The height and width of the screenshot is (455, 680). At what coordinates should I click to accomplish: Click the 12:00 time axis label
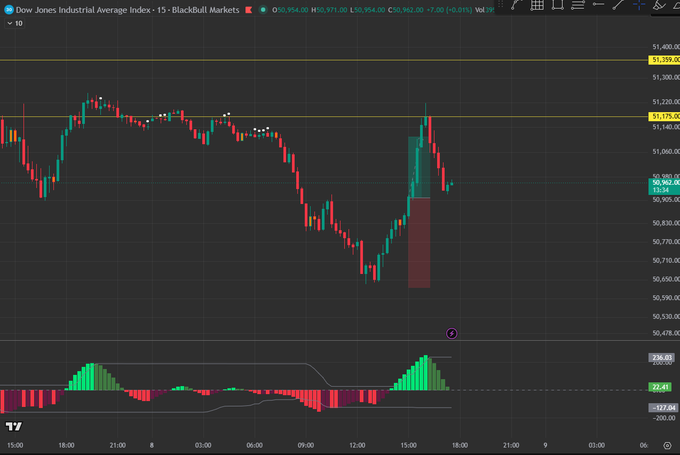[357, 445]
